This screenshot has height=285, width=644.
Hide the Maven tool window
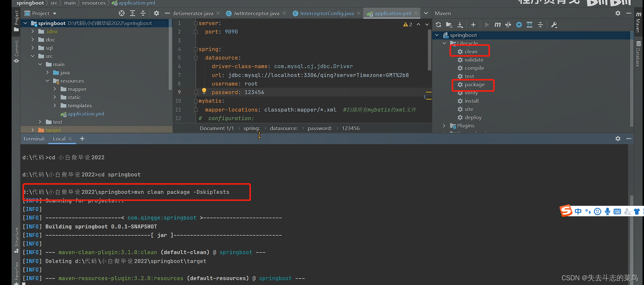tap(629, 13)
